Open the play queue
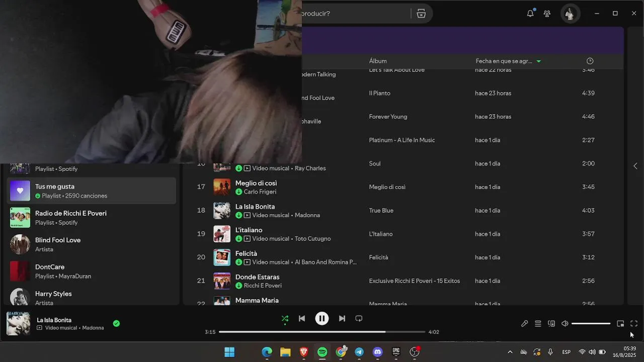 coord(538,324)
